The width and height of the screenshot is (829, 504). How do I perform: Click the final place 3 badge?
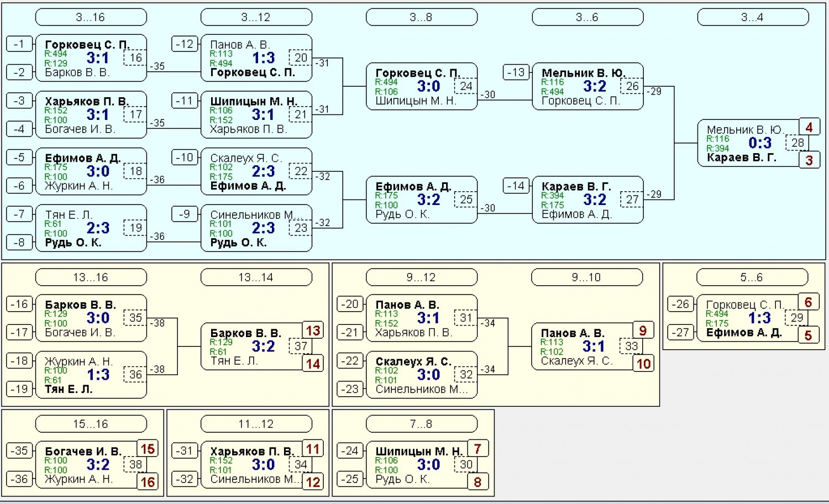point(809,160)
